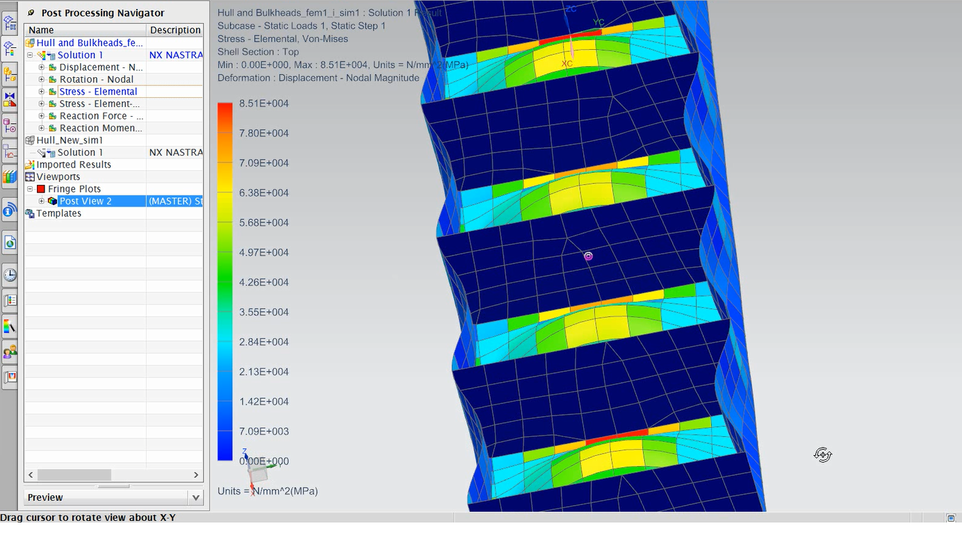Select Solution 1 under Hull_New_sim1
The width and height of the screenshot is (962, 560).
click(80, 152)
